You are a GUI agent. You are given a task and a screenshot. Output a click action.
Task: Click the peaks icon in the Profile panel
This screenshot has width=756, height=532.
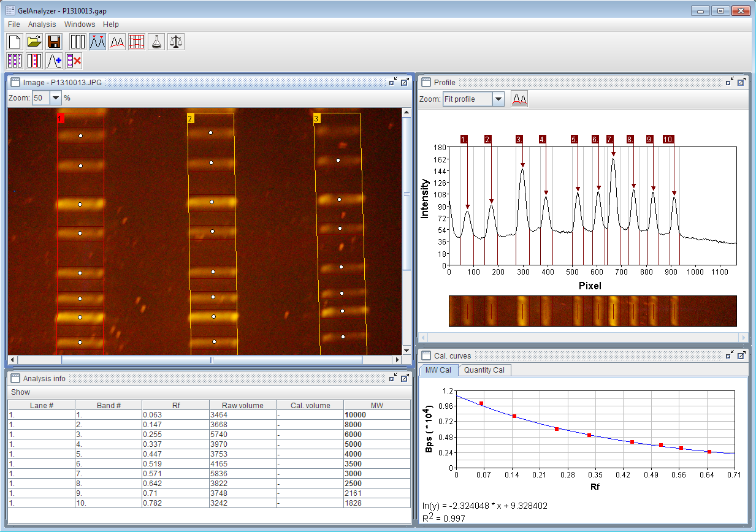pyautogui.click(x=519, y=99)
